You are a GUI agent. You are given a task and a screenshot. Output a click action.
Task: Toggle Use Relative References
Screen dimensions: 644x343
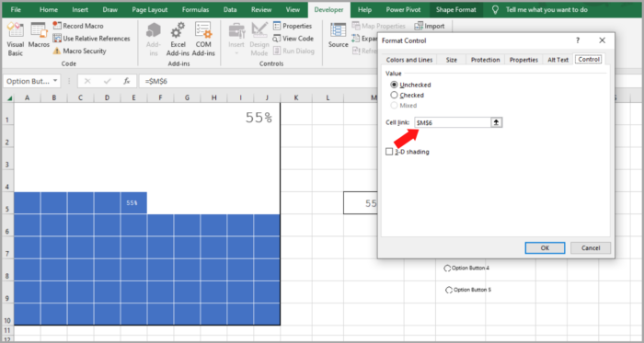tap(91, 39)
